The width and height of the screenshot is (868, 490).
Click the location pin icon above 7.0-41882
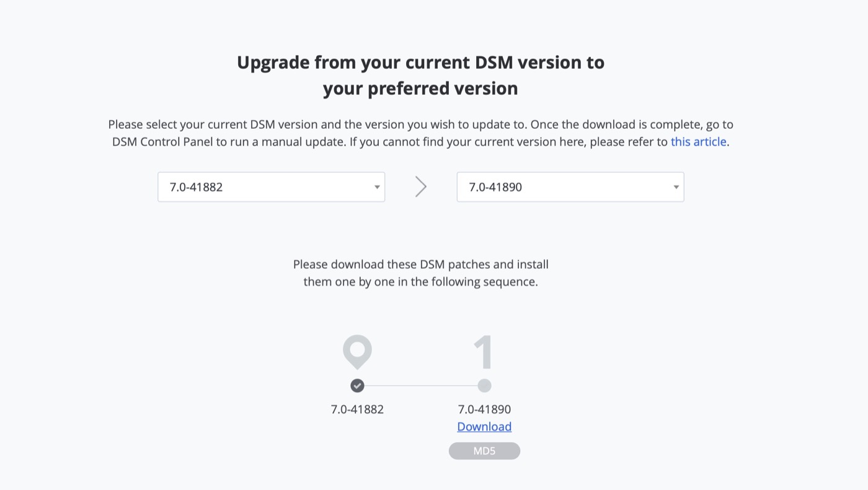(357, 351)
